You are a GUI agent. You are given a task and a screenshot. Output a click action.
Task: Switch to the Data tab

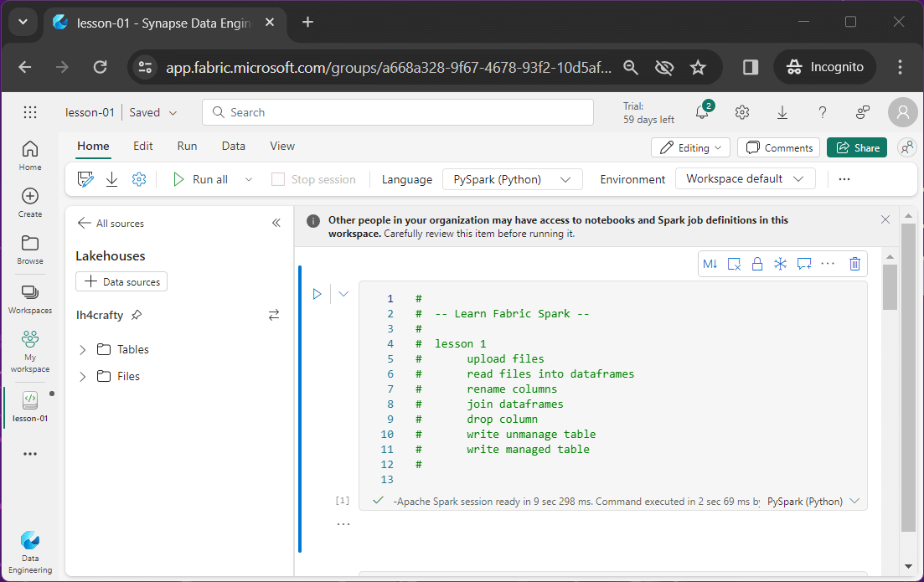(233, 146)
